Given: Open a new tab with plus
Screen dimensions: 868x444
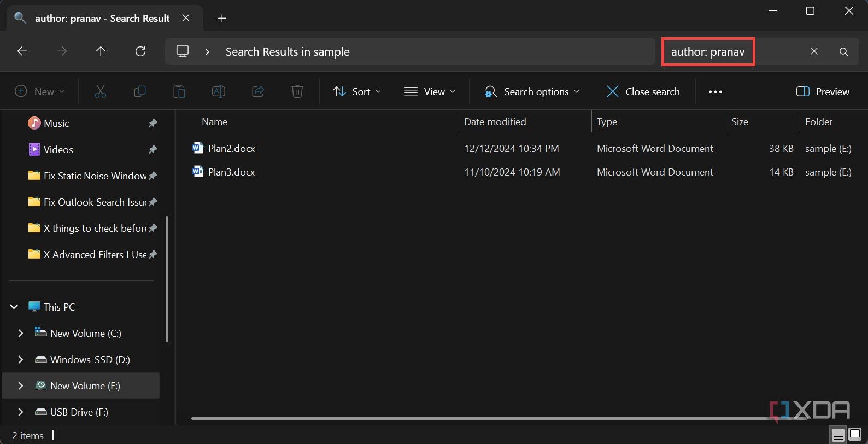Looking at the screenshot, I should coord(222,19).
